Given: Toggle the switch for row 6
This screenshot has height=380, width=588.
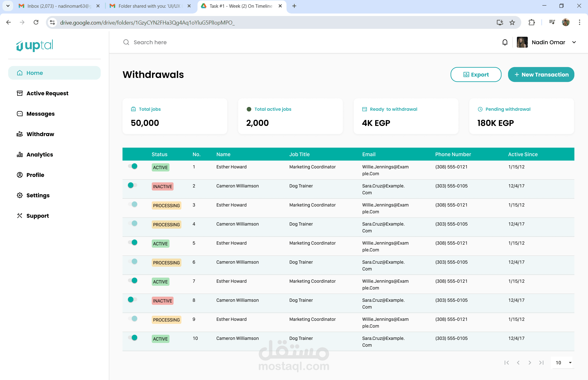Looking at the screenshot, I should [x=133, y=261].
